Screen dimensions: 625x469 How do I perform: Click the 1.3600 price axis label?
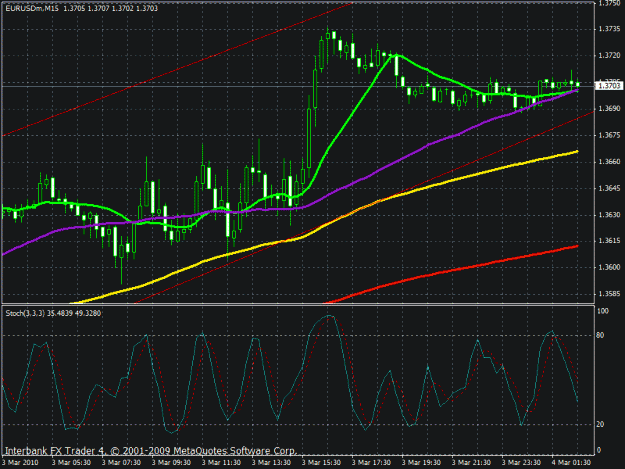(609, 267)
